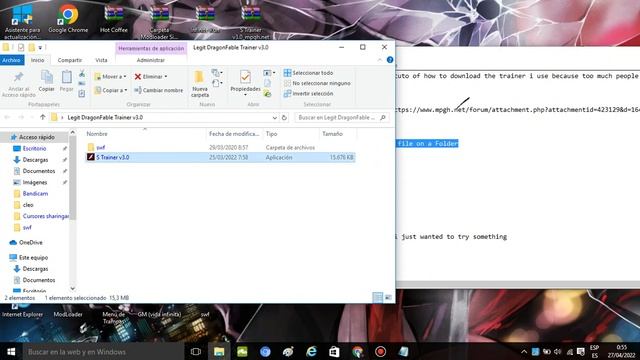Screen dimensions: 640x360
Task: Click the Pegar clipboard icon
Action: tap(67, 81)
